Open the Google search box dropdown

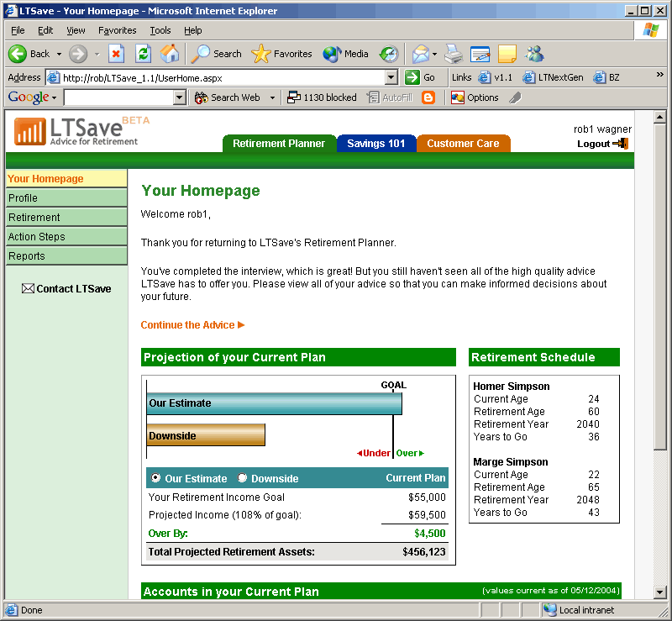(x=179, y=97)
